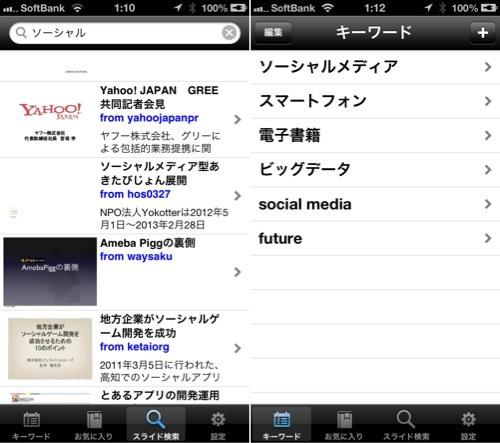Open the お気に入り tab in right screen

tap(344, 425)
